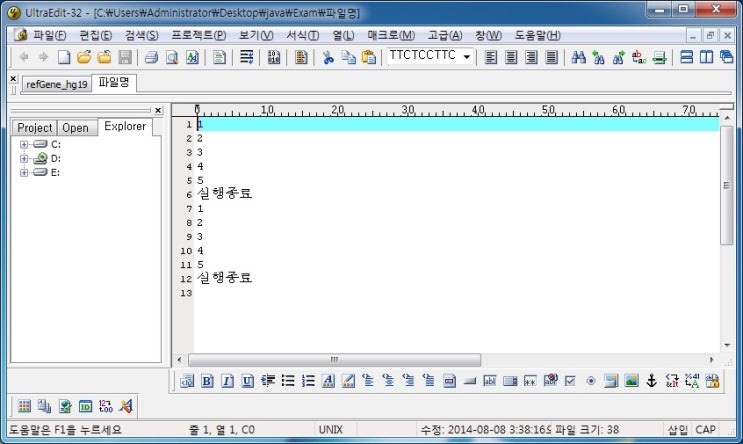Click the TTCTCCTTC search text field

coord(423,56)
